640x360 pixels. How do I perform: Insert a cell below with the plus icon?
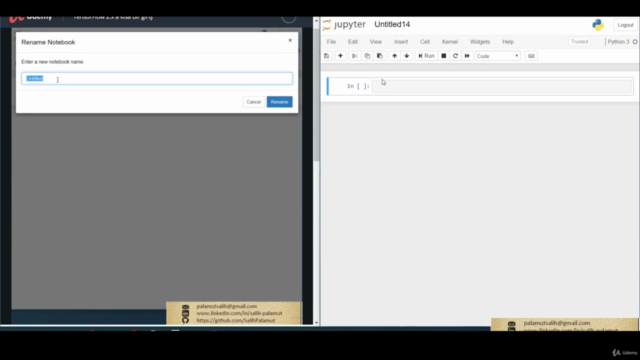[340, 56]
